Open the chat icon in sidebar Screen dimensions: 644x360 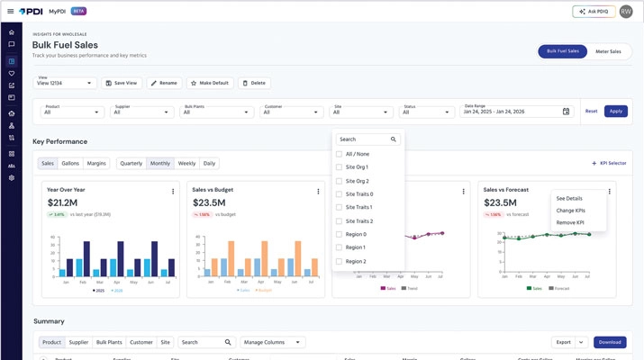(12, 44)
